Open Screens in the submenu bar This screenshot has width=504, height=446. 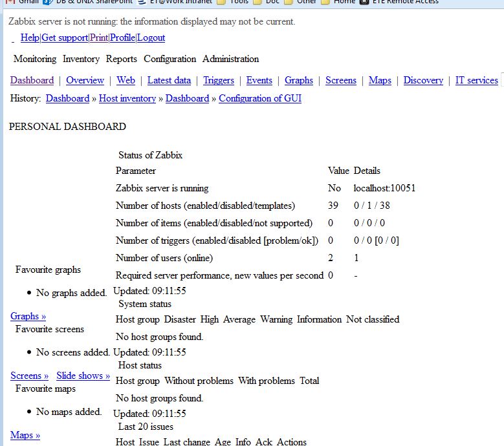pyautogui.click(x=341, y=80)
